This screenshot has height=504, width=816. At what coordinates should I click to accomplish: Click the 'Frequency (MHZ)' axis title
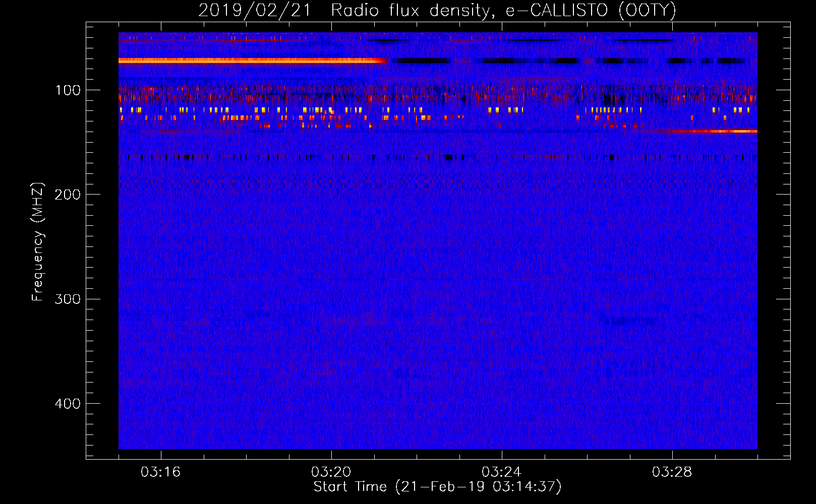click(x=38, y=241)
